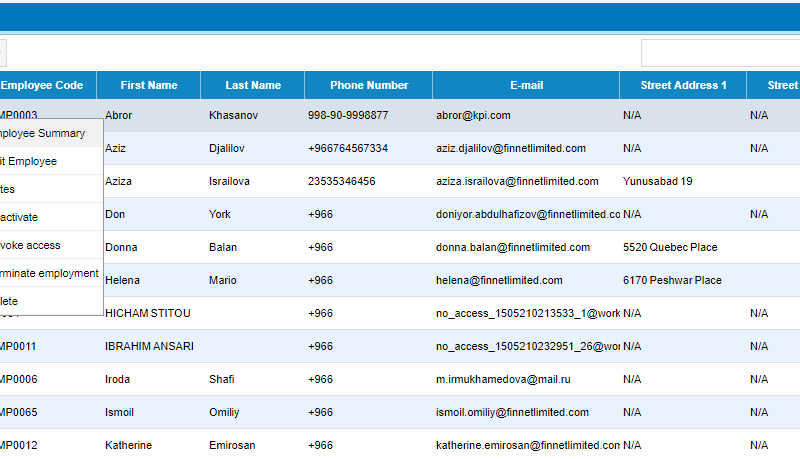
Task: Select phone cell +966764567334
Action: click(348, 148)
